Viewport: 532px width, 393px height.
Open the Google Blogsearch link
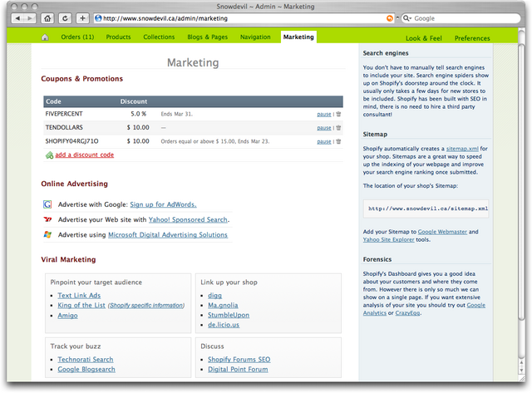pos(86,369)
